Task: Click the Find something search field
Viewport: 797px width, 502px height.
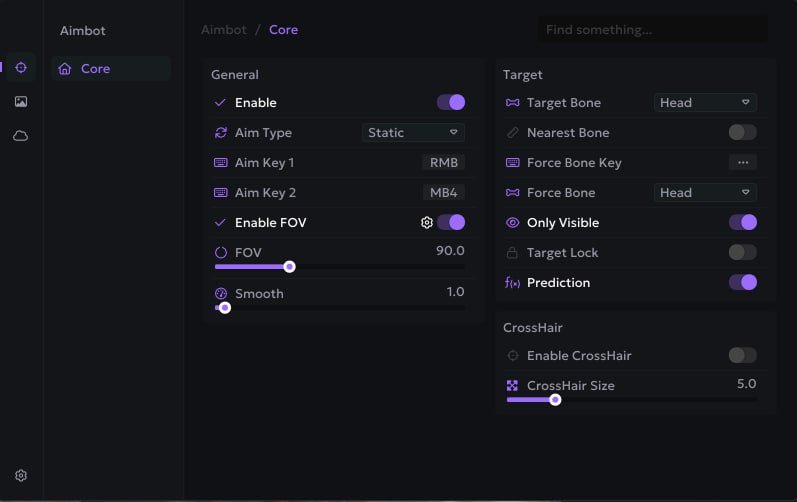Action: click(x=652, y=30)
